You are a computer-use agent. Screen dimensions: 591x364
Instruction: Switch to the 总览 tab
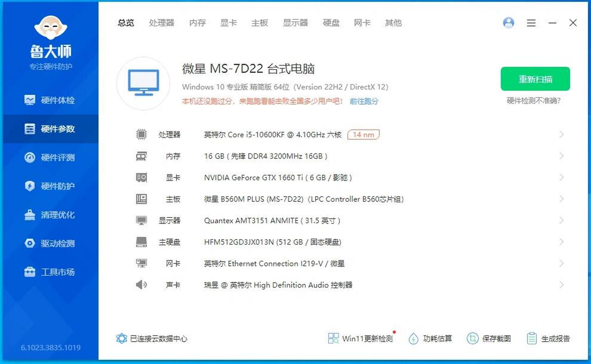[126, 23]
